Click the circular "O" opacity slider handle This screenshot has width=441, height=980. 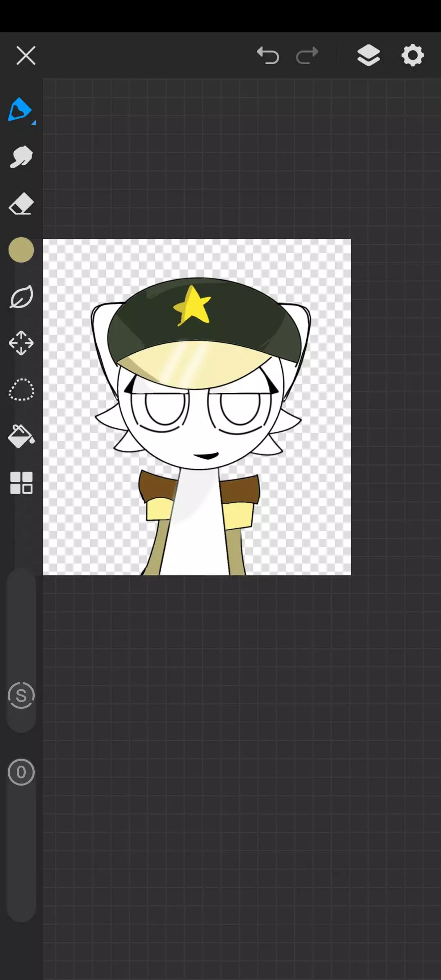pos(21,772)
